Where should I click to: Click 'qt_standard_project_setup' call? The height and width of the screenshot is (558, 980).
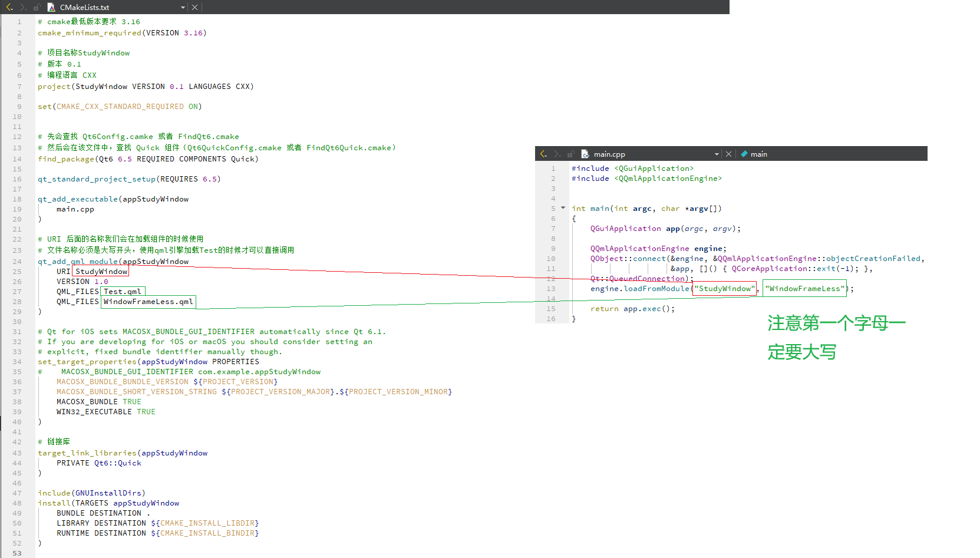point(97,179)
